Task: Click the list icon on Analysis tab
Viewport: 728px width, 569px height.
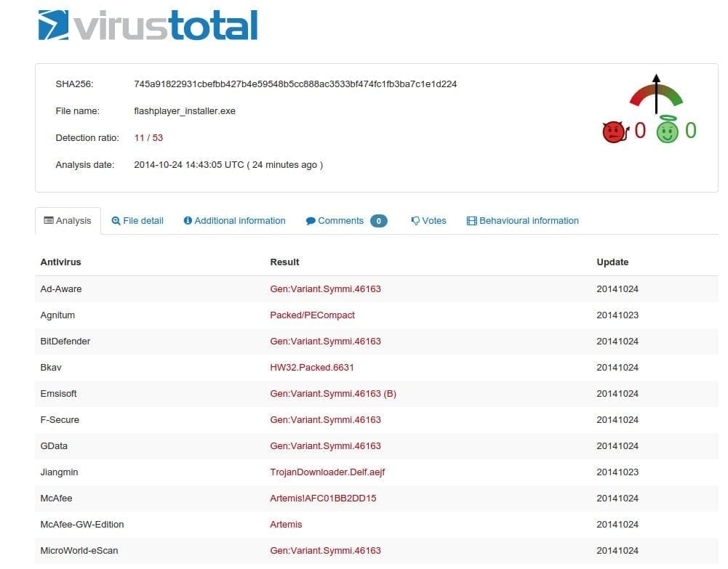Action: click(x=48, y=220)
